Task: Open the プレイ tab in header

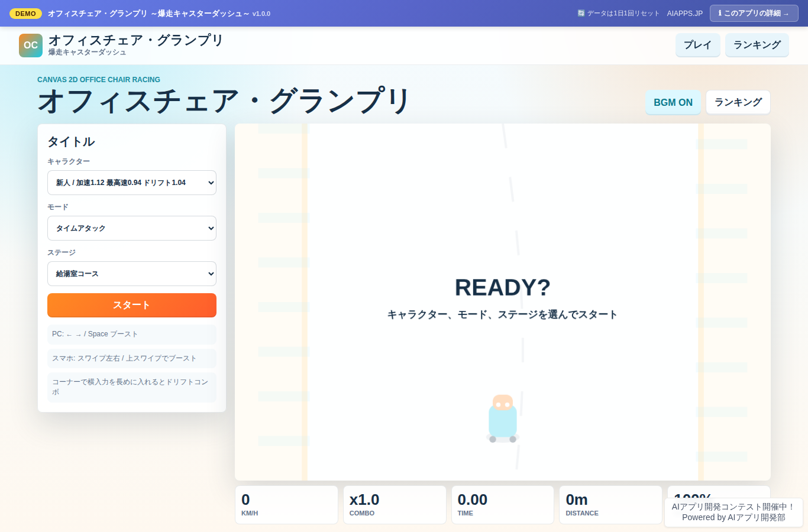Action: tap(698, 45)
